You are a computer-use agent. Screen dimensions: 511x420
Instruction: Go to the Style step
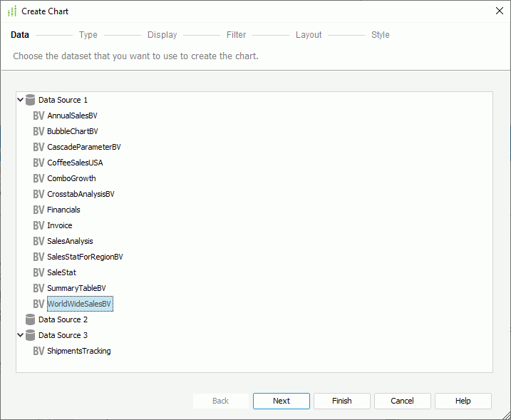point(381,35)
